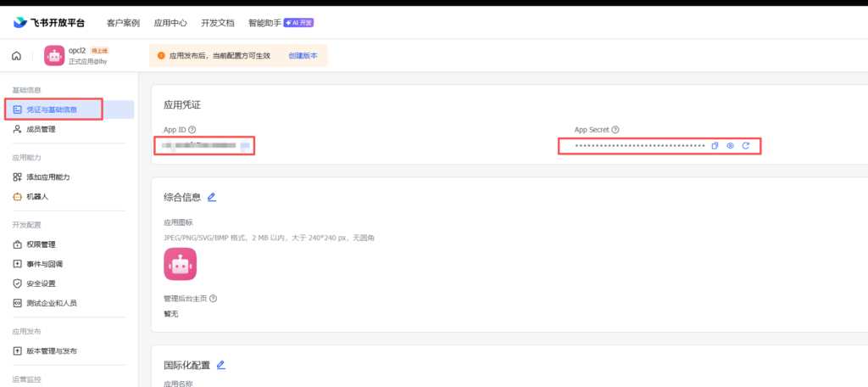Open 事件与回调 in the sidebar
Screen dimensions: 868x387
pos(44,264)
